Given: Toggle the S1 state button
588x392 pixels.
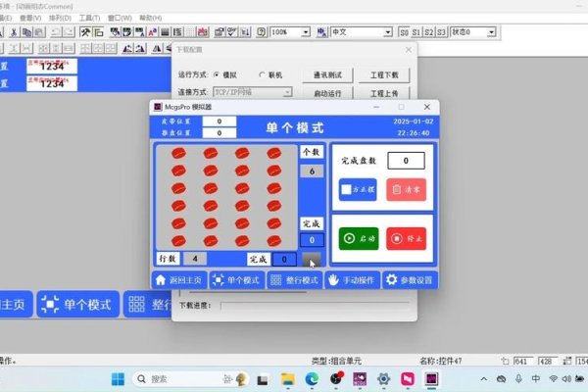Looking at the screenshot, I should pyautogui.click(x=416, y=32).
